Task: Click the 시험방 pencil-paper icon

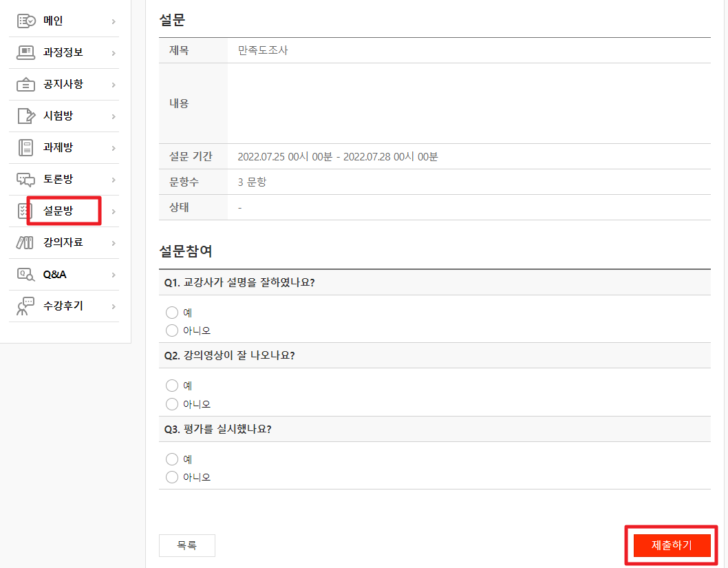Action: point(25,116)
